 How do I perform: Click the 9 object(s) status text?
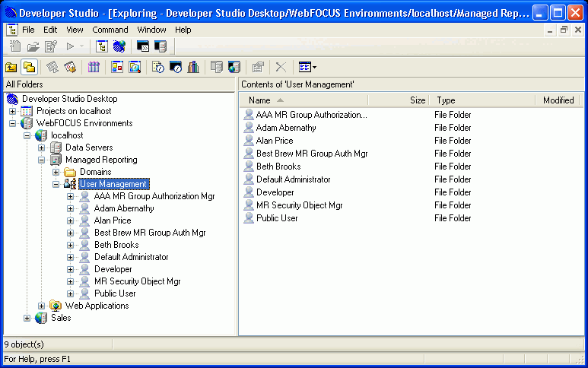coord(24,344)
